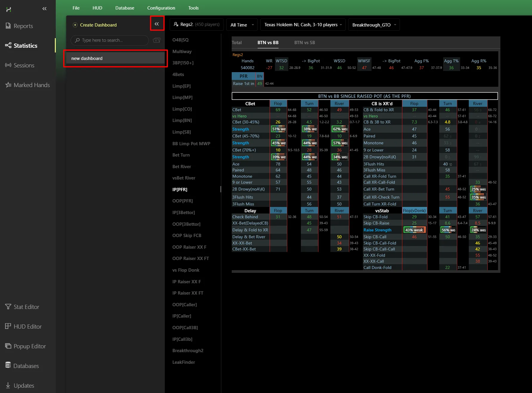
Task: Click Create Dashboard button
Action: pos(95,25)
